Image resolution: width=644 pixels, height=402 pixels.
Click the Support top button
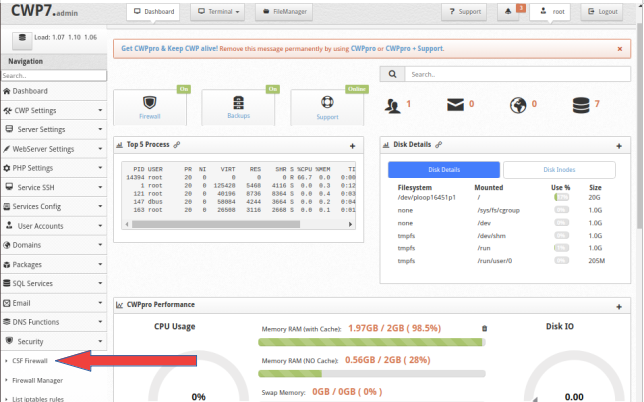(464, 11)
